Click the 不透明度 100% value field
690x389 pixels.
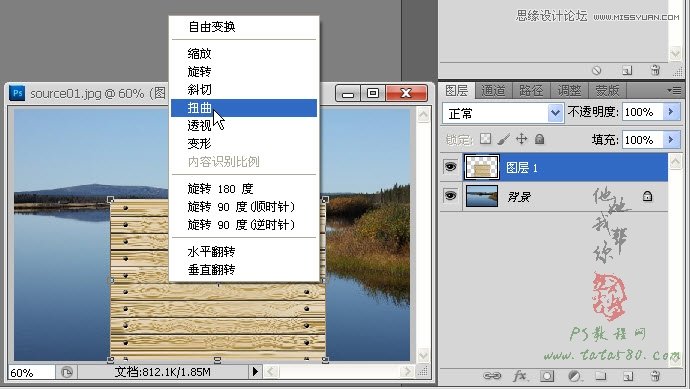point(642,112)
